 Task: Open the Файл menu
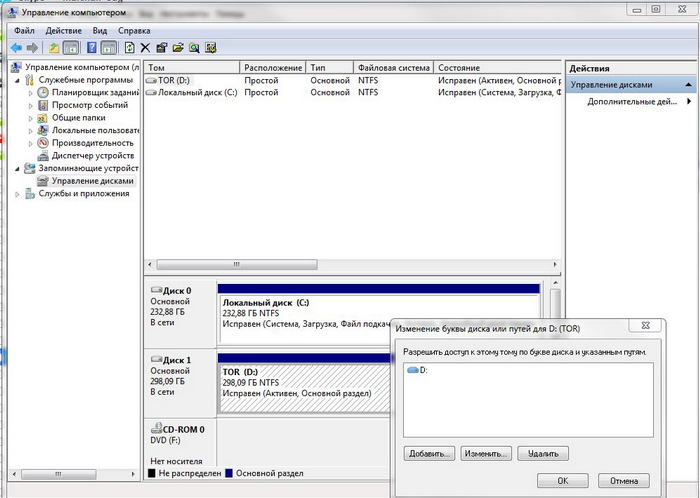coord(25,31)
